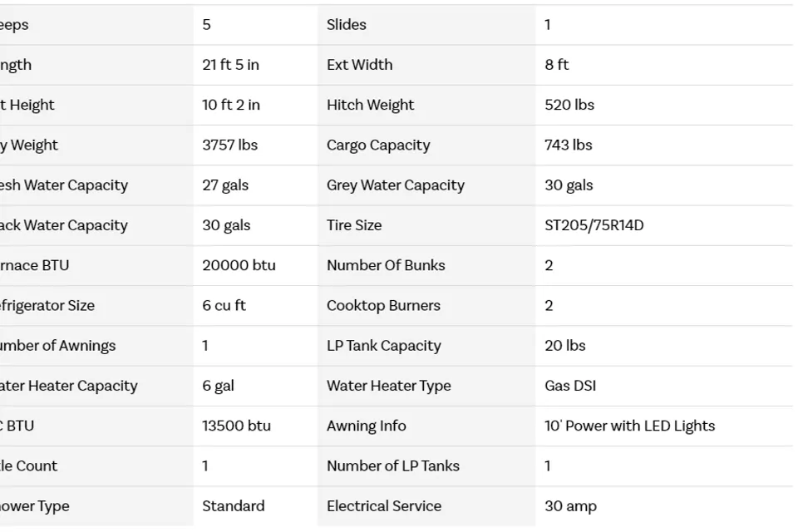Select the 10' Power with LED Lights text
Image resolution: width=798 pixels, height=532 pixels.
point(629,426)
